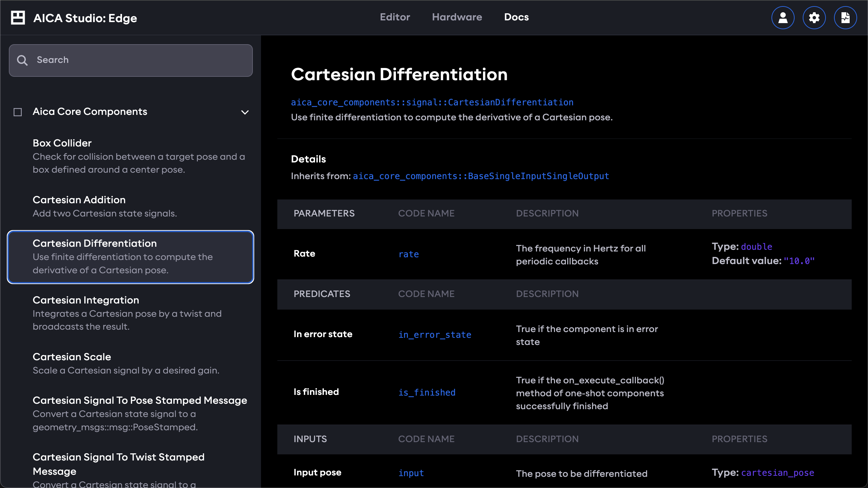
Task: Click the PREDICATES table header
Action: click(x=322, y=294)
